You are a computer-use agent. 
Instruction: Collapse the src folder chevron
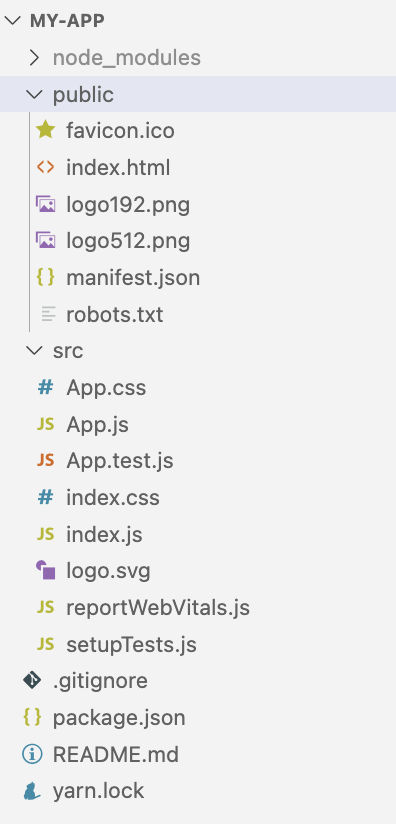click(35, 351)
